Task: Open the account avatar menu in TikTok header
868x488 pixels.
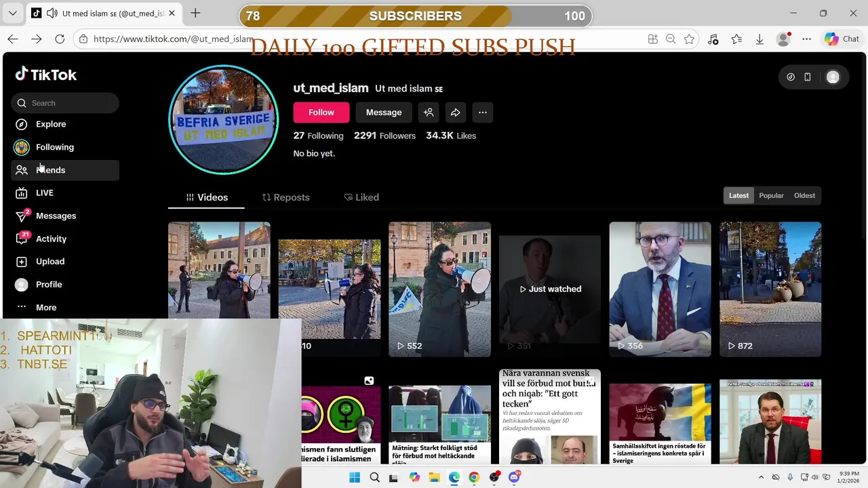Action: (833, 77)
